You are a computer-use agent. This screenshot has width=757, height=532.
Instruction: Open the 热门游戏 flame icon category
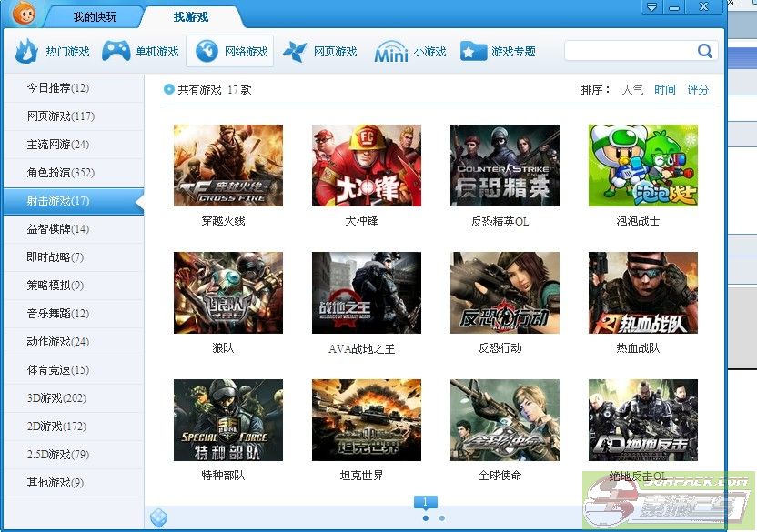[27, 52]
